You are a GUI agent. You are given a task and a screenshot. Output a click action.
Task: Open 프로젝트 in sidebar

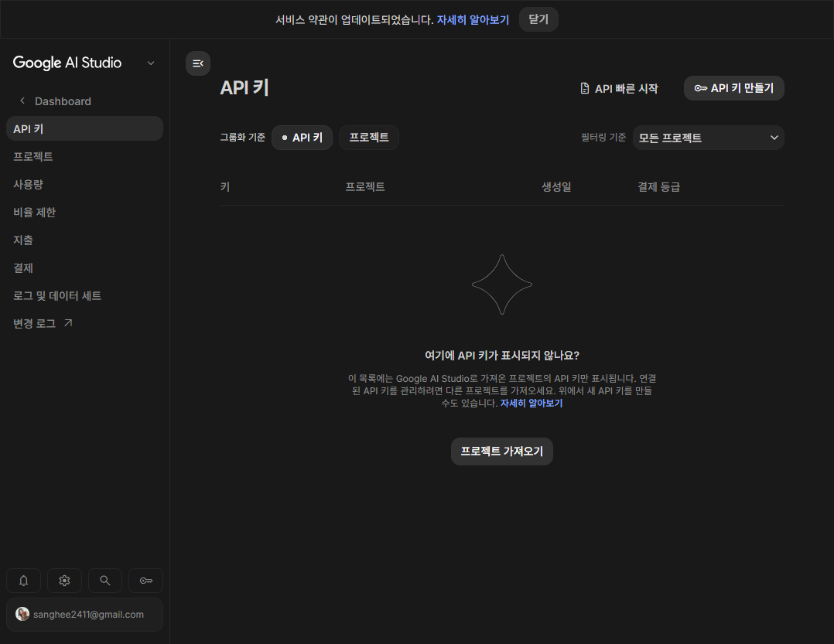coord(84,156)
